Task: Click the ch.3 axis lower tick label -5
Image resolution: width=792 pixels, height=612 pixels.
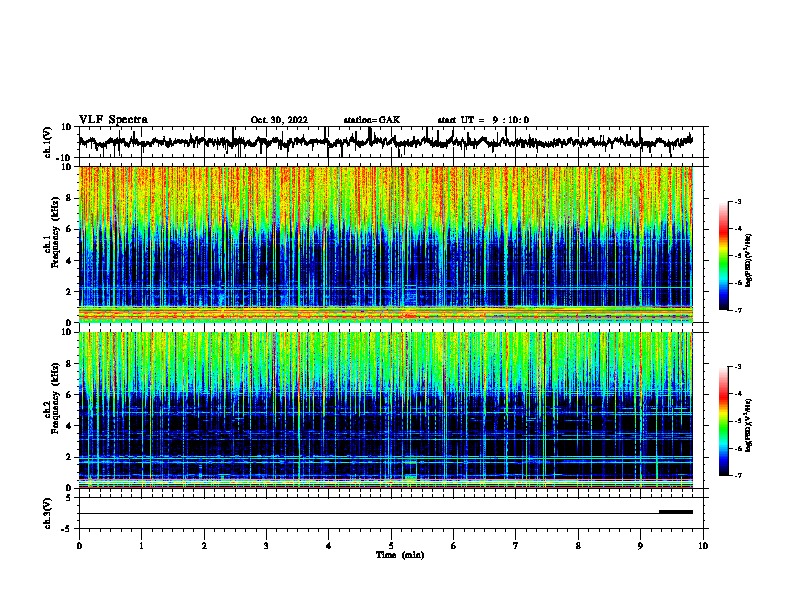Action: pyautogui.click(x=67, y=529)
